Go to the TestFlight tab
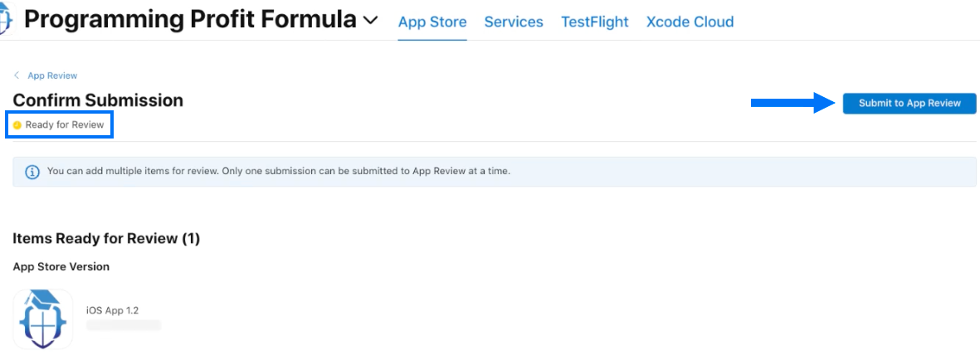The image size is (980, 355). [595, 22]
